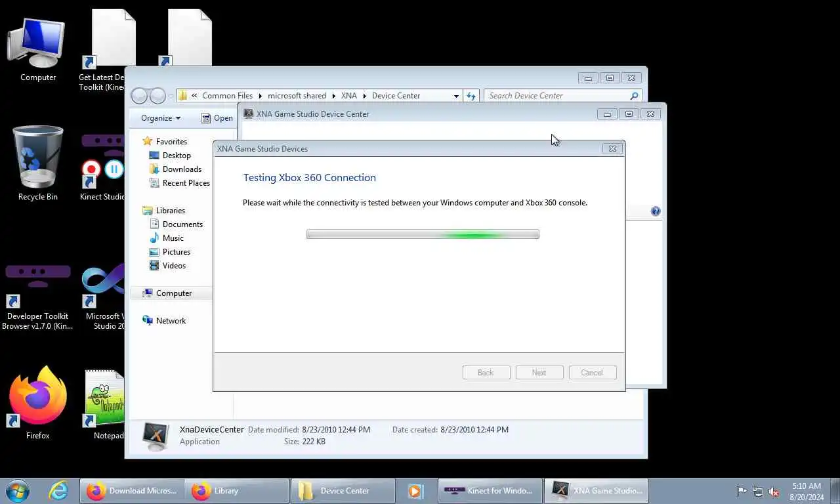Open Microsoft Visual Studio desktop shortcut
The height and width of the screenshot is (504, 840).
click(105, 295)
